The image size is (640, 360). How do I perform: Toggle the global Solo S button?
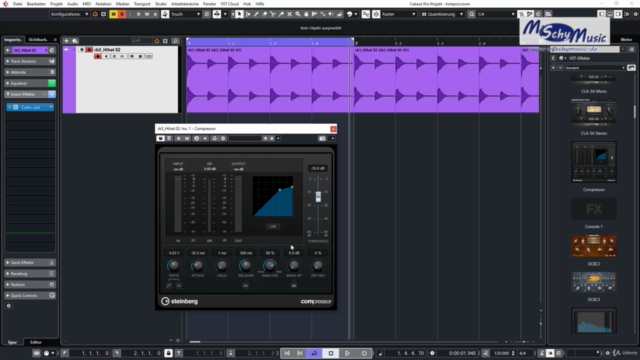pyautogui.click(x=122, y=14)
